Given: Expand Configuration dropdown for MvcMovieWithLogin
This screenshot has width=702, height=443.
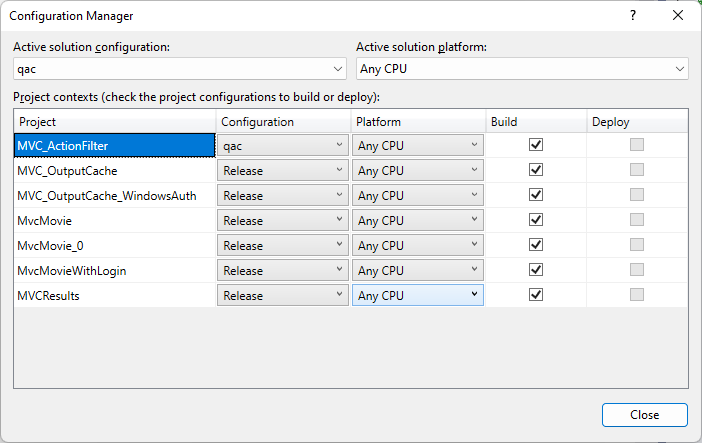Looking at the screenshot, I should click(x=283, y=270).
